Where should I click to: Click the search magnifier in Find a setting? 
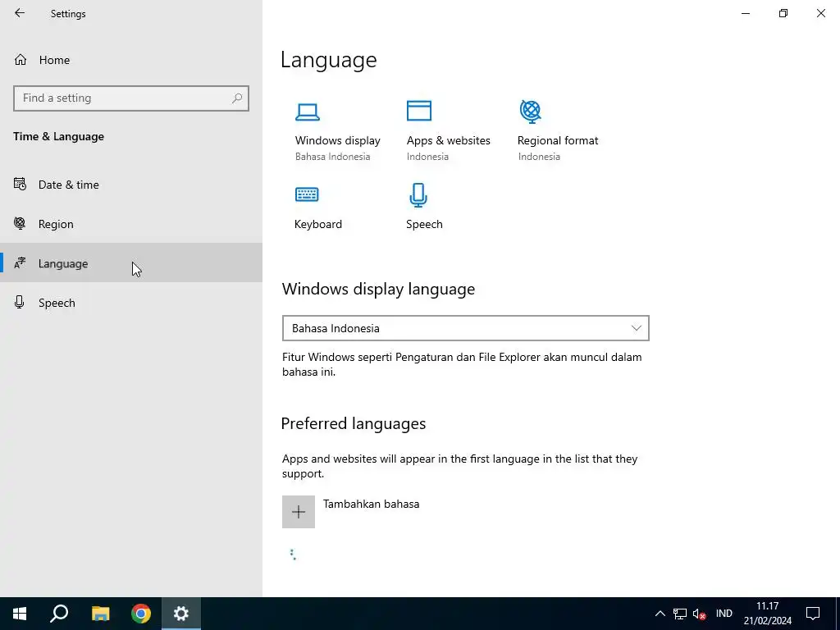click(237, 98)
